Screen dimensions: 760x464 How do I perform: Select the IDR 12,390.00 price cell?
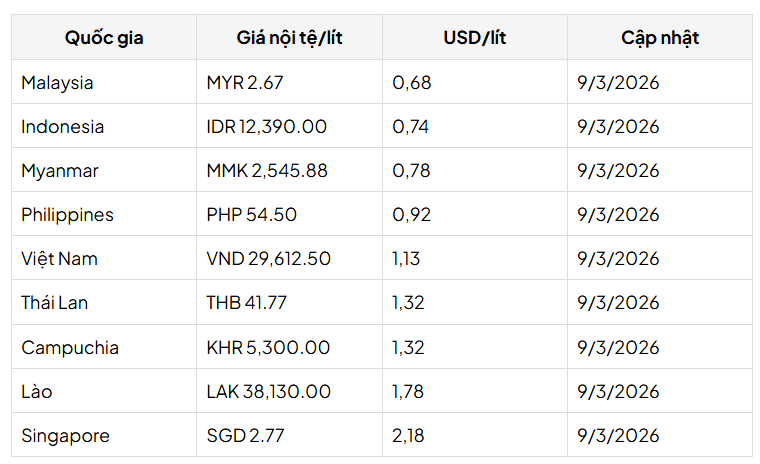(x=266, y=127)
